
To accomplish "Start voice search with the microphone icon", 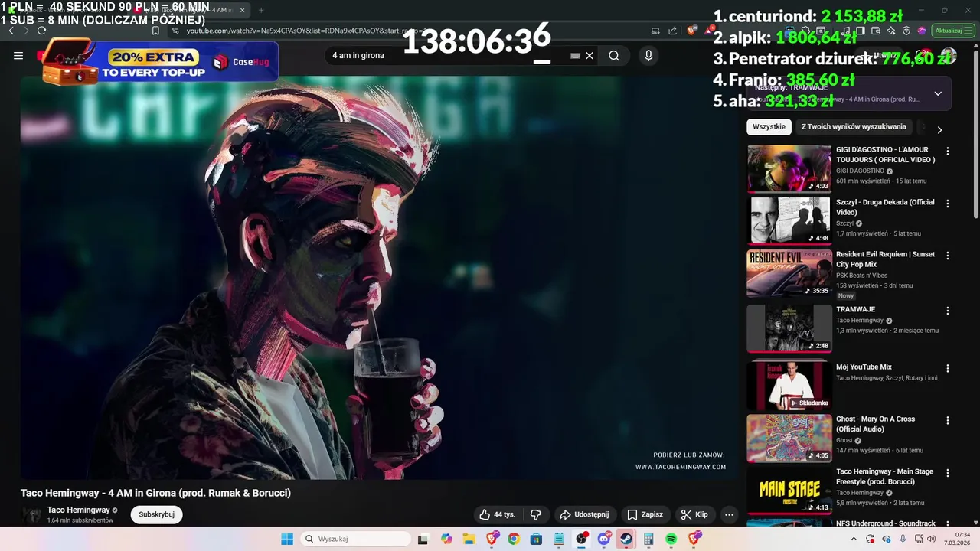I will pyautogui.click(x=648, y=55).
